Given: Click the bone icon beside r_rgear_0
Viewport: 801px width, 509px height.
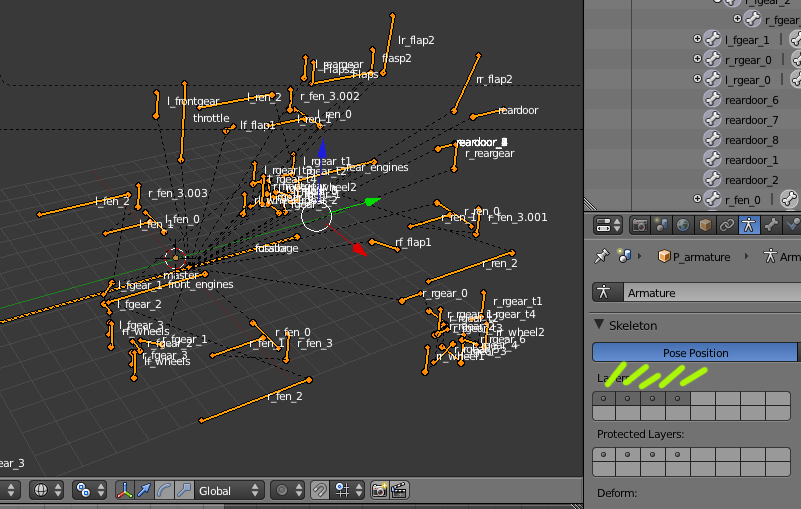Looking at the screenshot, I should point(712,59).
